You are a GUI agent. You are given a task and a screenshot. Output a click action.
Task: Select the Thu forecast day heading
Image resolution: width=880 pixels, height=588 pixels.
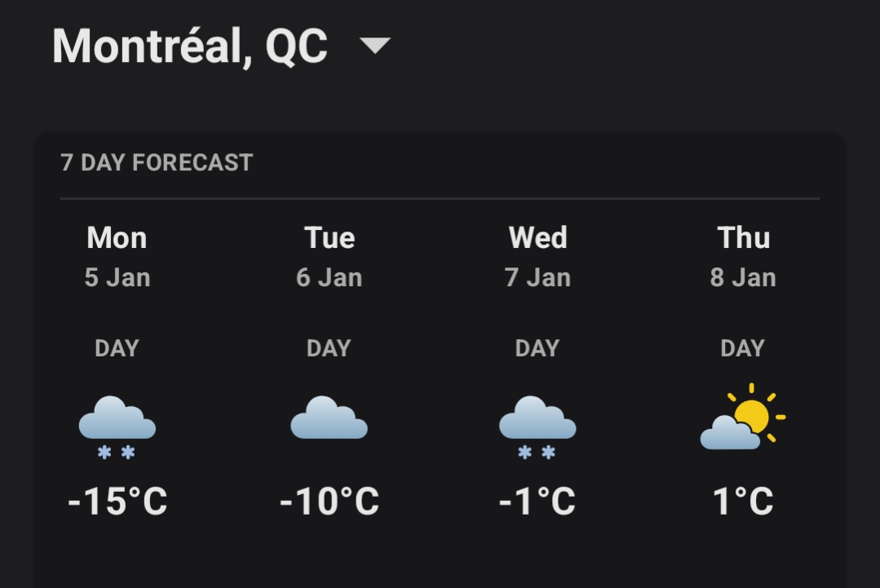(743, 237)
